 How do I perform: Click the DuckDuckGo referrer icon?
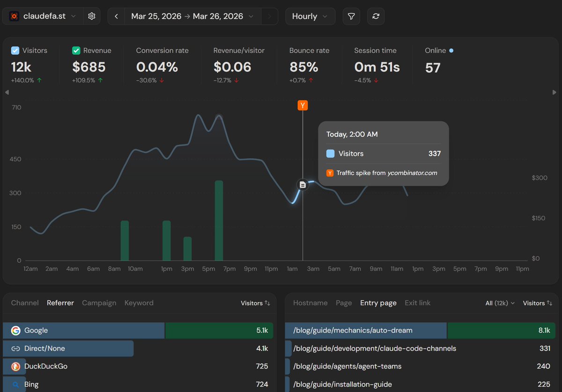point(15,366)
